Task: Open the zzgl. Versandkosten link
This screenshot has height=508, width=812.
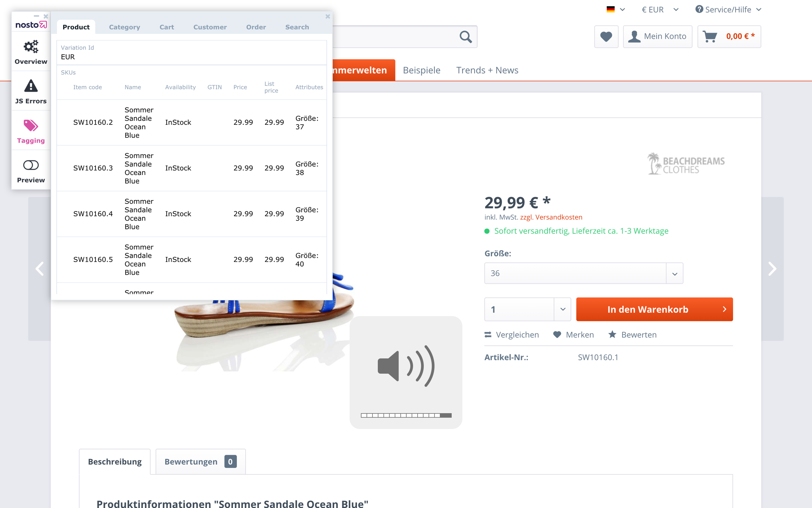Action: coord(551,217)
